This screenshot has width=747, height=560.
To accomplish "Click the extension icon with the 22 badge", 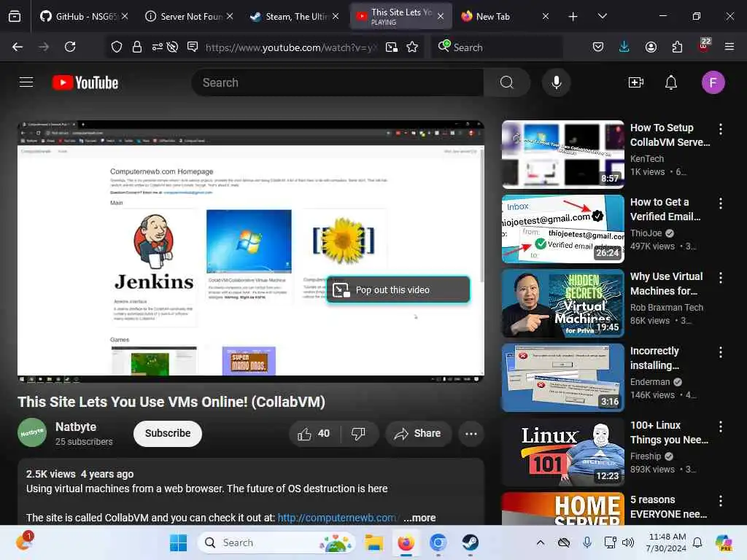I will (x=704, y=46).
